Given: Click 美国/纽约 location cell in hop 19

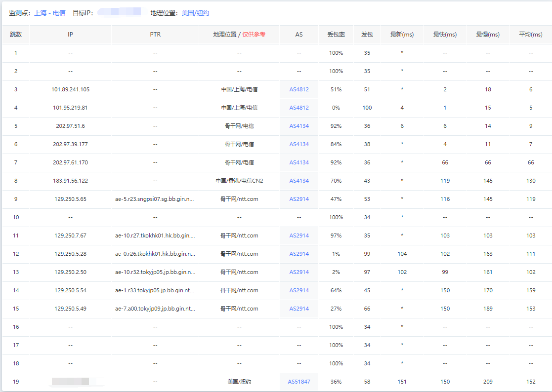Looking at the screenshot, I should (x=239, y=382).
